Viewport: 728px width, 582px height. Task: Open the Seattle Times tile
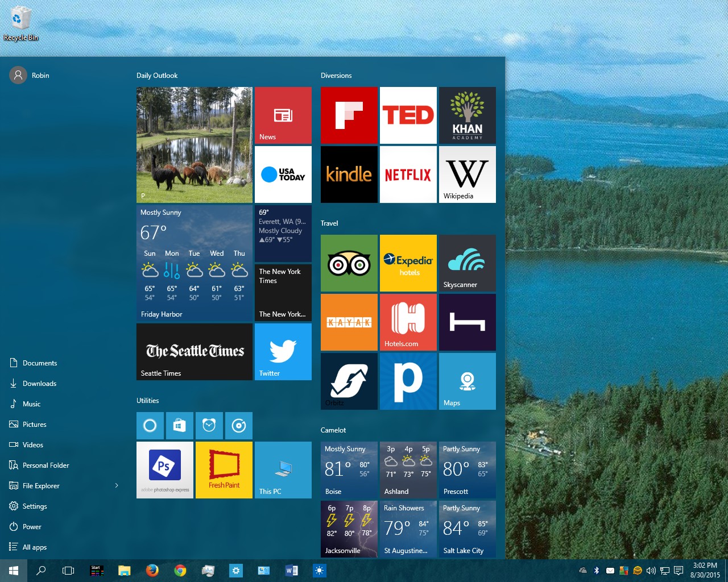[195, 352]
